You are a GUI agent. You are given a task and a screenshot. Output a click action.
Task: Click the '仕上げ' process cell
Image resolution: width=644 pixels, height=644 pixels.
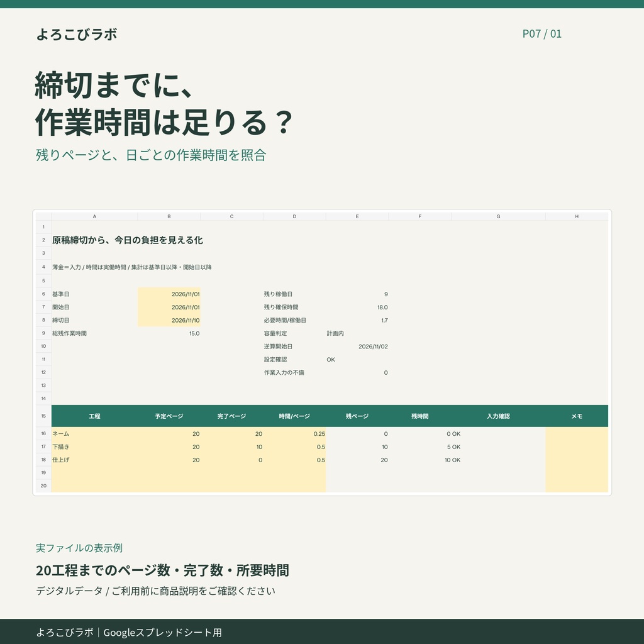point(94,460)
